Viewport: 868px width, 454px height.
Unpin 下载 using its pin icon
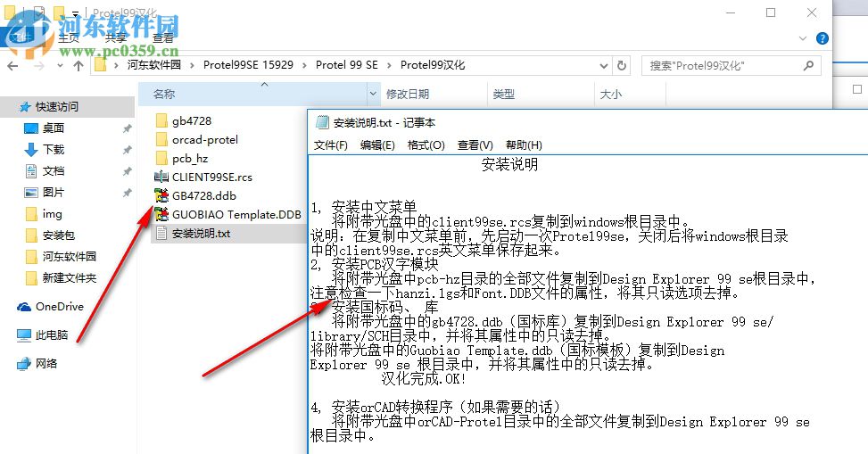tap(127, 150)
